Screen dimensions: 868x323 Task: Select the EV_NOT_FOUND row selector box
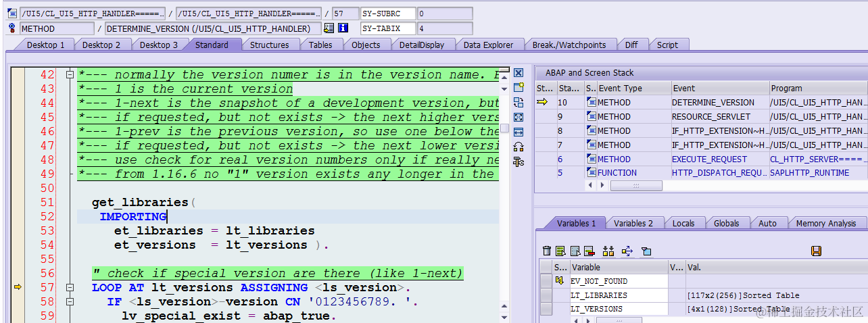[546, 280]
